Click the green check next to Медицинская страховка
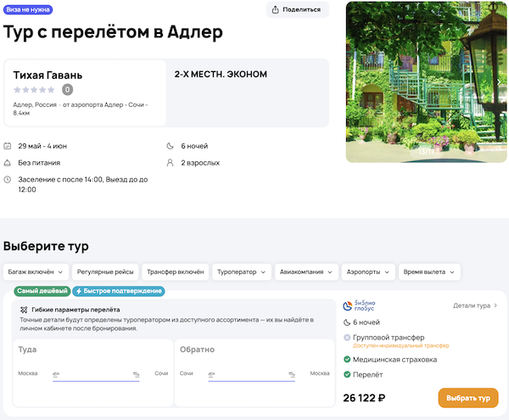 tap(347, 360)
